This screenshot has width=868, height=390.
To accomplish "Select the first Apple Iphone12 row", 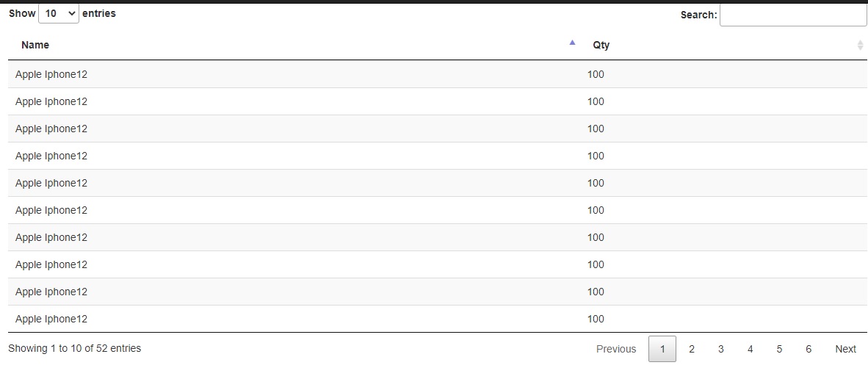I will point(438,74).
